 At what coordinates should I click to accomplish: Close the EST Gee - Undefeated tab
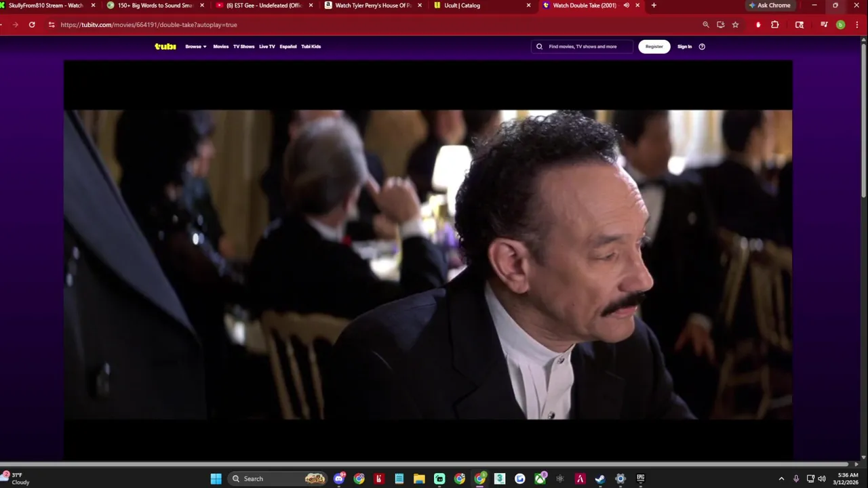311,5
